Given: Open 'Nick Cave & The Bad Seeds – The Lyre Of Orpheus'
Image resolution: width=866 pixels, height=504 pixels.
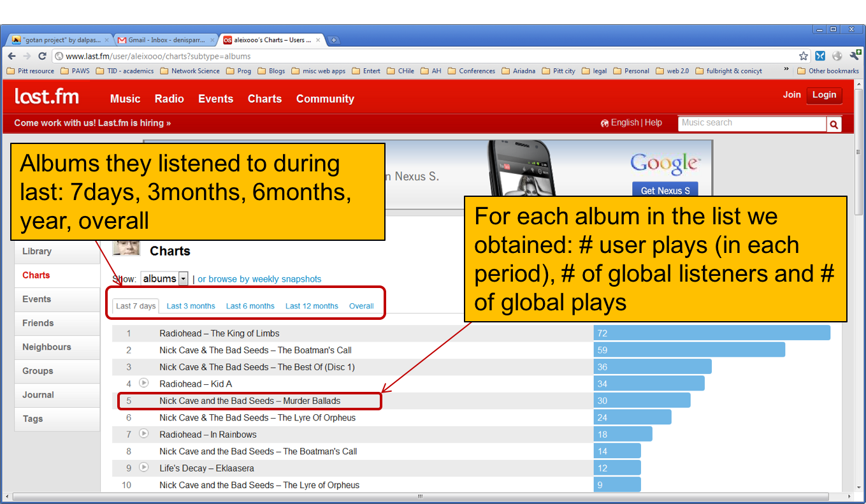Looking at the screenshot, I should tap(257, 417).
